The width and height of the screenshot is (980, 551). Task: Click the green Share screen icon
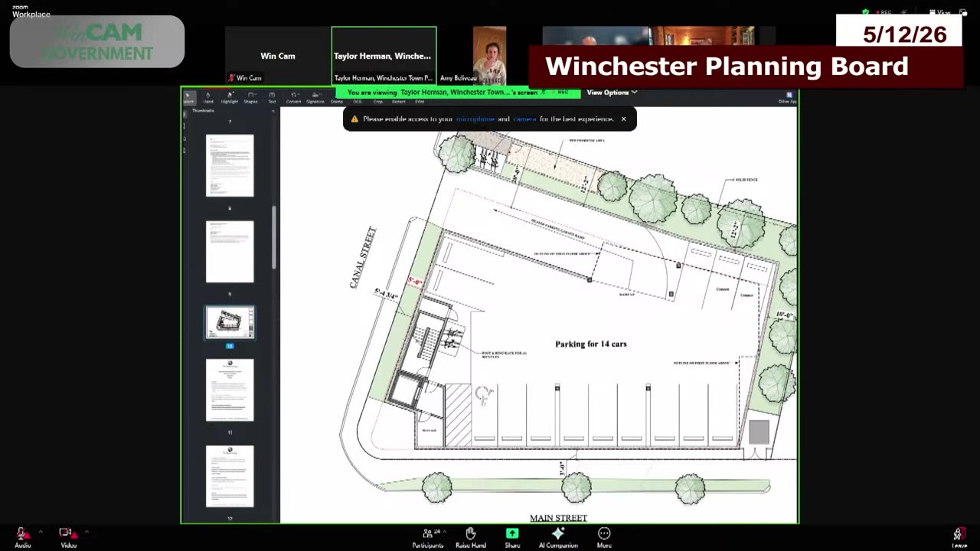tap(512, 533)
